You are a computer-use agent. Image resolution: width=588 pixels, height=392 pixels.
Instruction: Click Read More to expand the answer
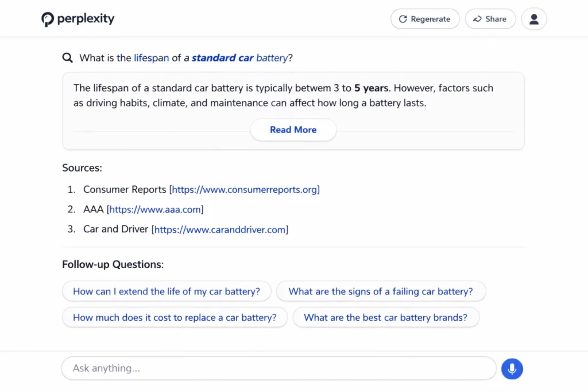click(x=293, y=130)
